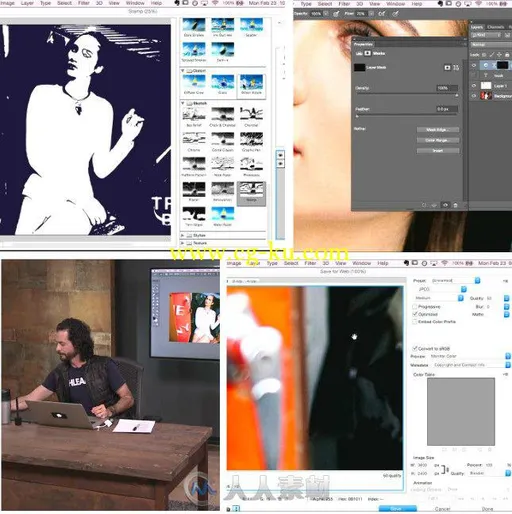The height and width of the screenshot is (514, 512).
Task: Click the Done button in Save for Web
Action: coord(487,509)
